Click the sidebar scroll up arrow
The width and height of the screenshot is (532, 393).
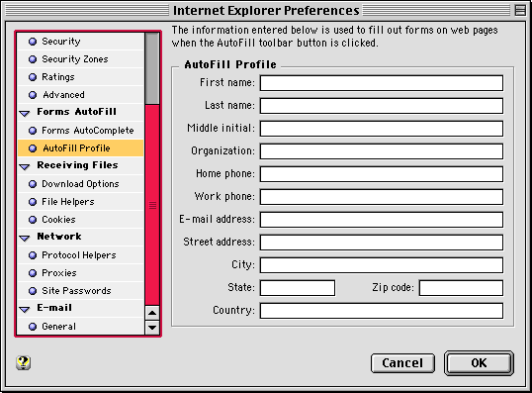pos(152,313)
